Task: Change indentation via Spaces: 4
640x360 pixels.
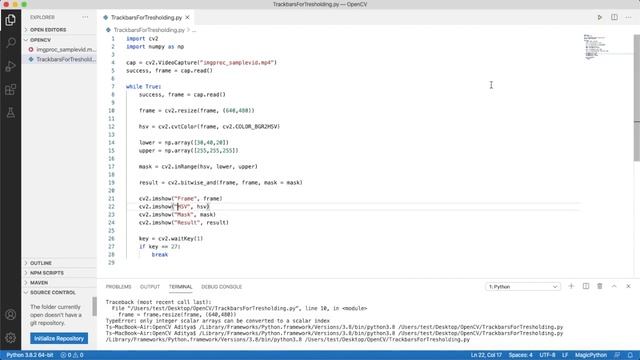Action: coord(520,355)
